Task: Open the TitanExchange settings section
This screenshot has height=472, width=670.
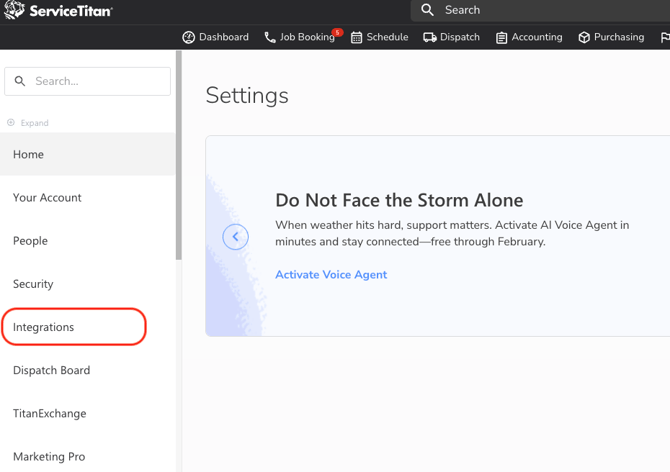Action: (x=88, y=413)
